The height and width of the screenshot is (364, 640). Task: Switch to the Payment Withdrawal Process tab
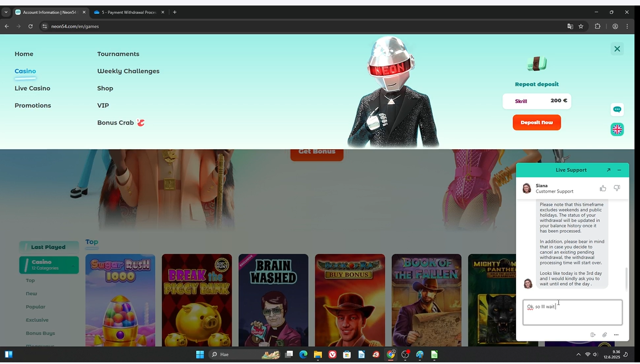(x=129, y=12)
